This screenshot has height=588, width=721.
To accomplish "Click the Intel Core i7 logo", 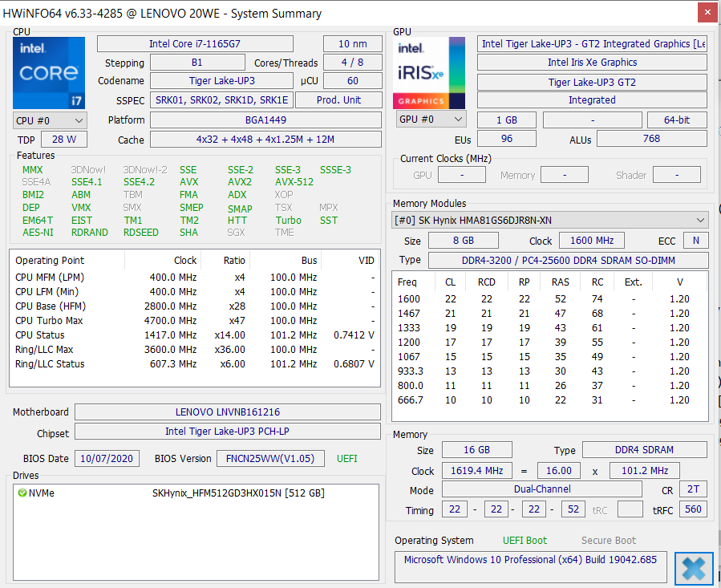I will 48,72.
